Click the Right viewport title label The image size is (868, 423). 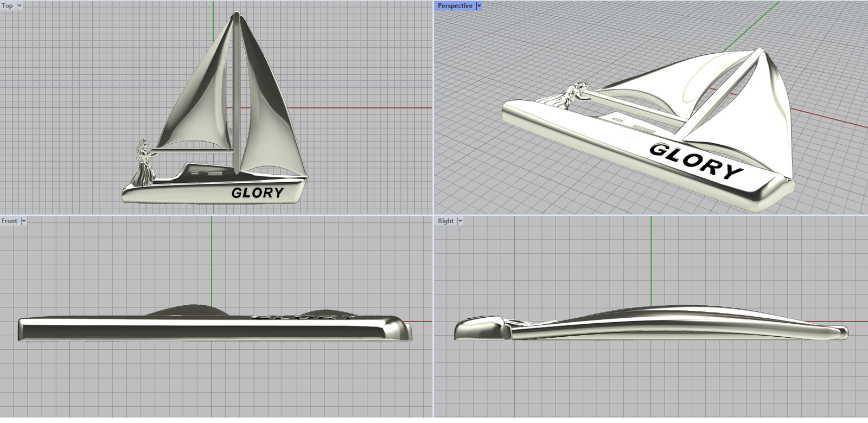tap(445, 221)
